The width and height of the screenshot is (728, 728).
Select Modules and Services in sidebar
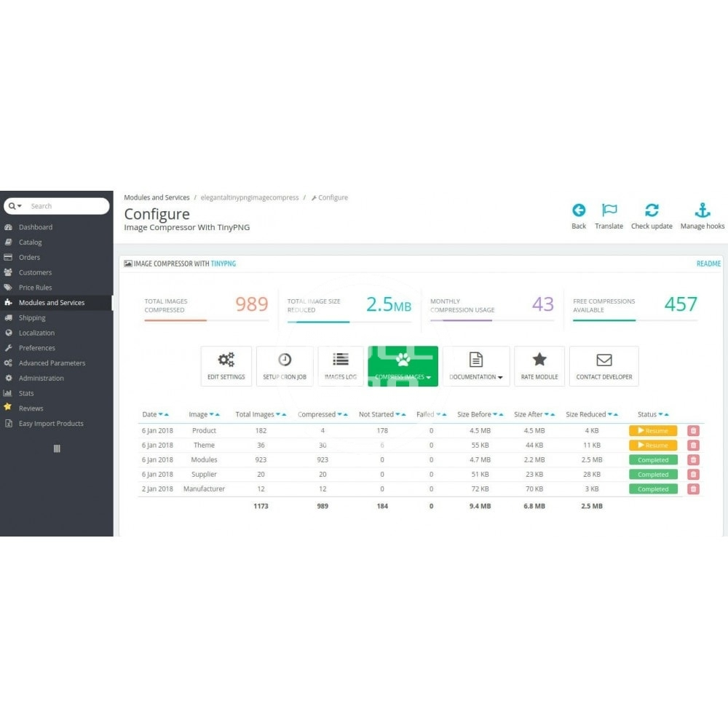(x=52, y=303)
